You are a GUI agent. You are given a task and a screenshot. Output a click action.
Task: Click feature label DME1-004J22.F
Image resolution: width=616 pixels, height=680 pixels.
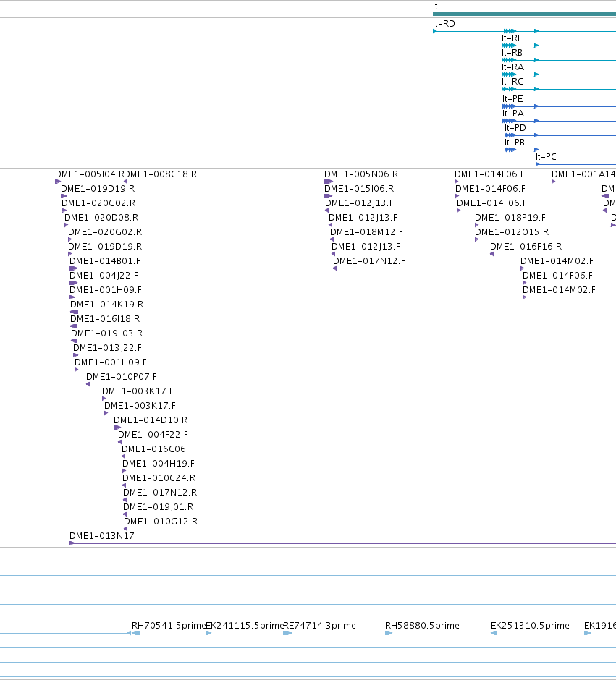[104, 276]
